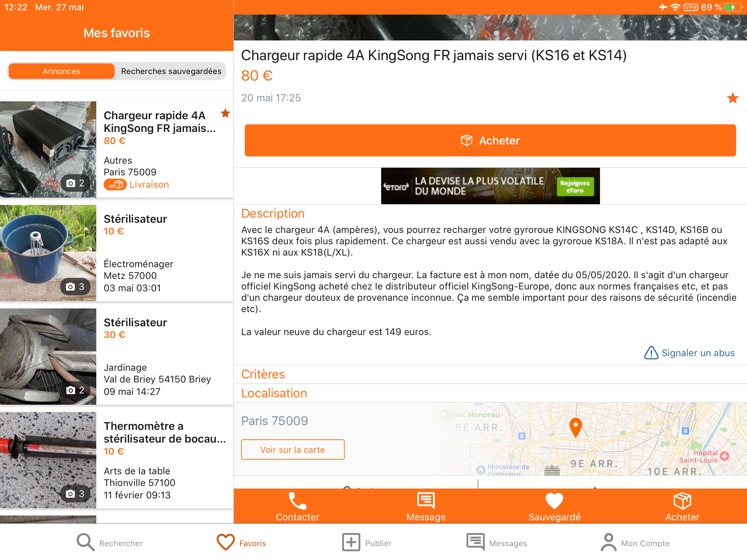Open the Publier plus tab
The image size is (747, 560).
pyautogui.click(x=367, y=543)
